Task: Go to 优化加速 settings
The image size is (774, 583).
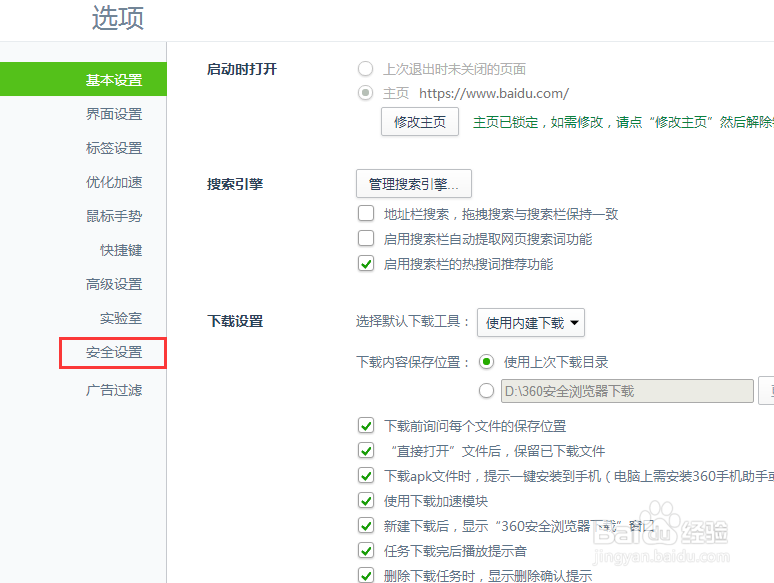Action: pos(114,182)
